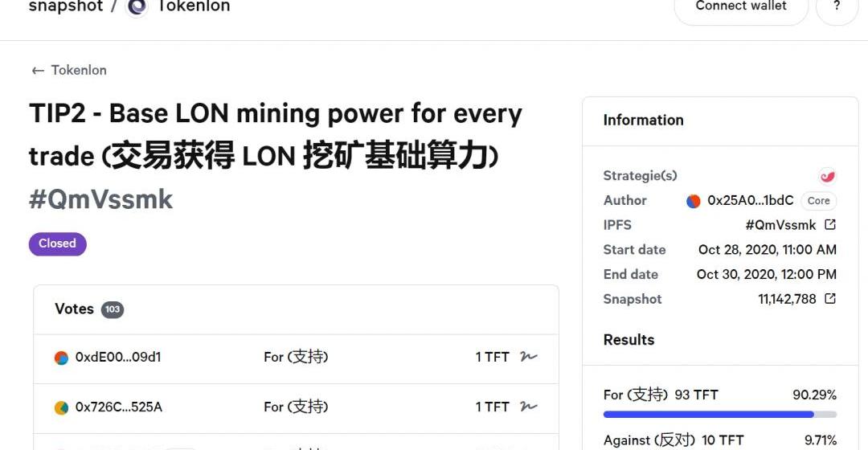
Task: Open the #QmVssmk IPFS link
Action: (780, 225)
